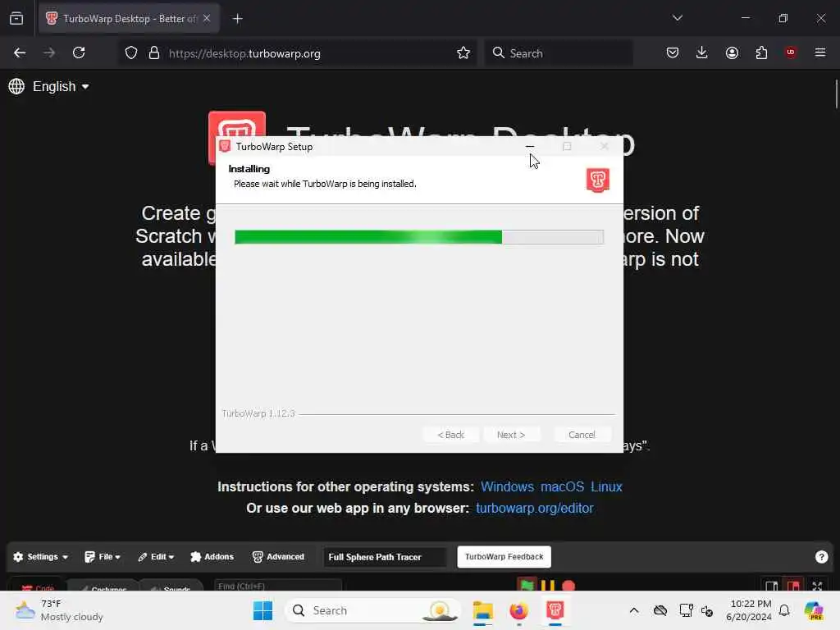This screenshot has width=840, height=630.
Task: Click the globe language icon
Action: tap(16, 86)
